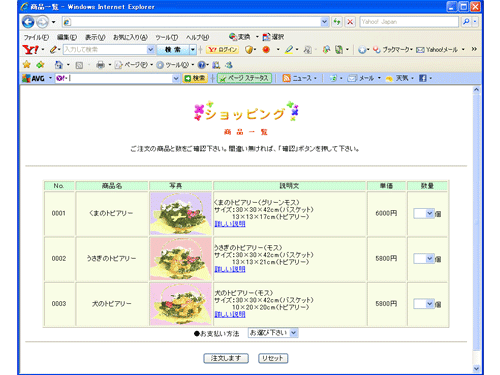Viewport: 500px width, 375px height.
Task: Click the red ball icon on the Yahoo toolbar
Action: tap(266, 50)
